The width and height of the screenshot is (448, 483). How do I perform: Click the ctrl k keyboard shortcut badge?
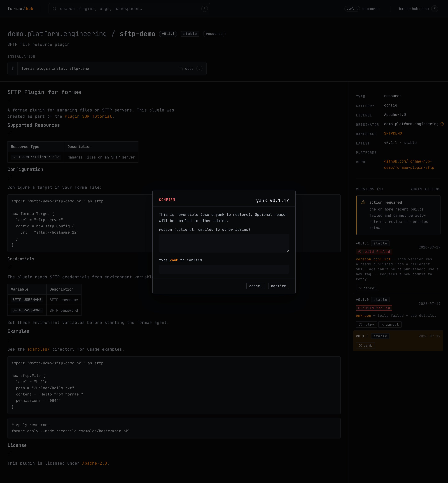point(352,9)
